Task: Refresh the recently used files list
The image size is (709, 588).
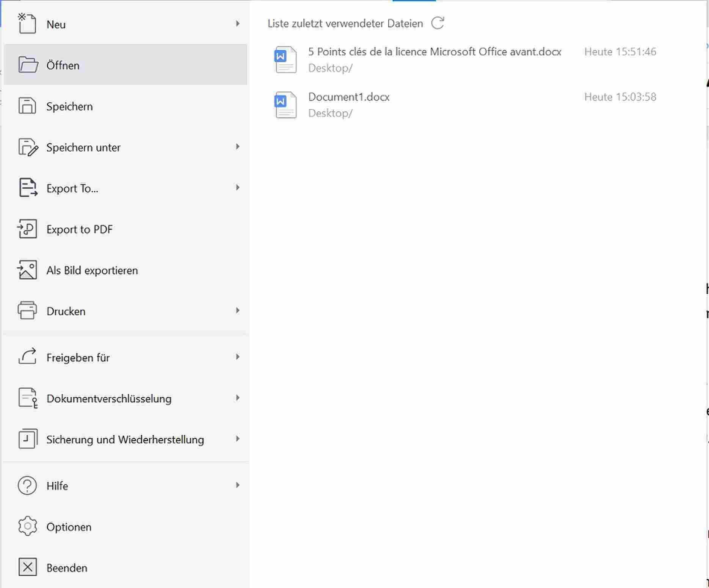Action: (x=438, y=23)
